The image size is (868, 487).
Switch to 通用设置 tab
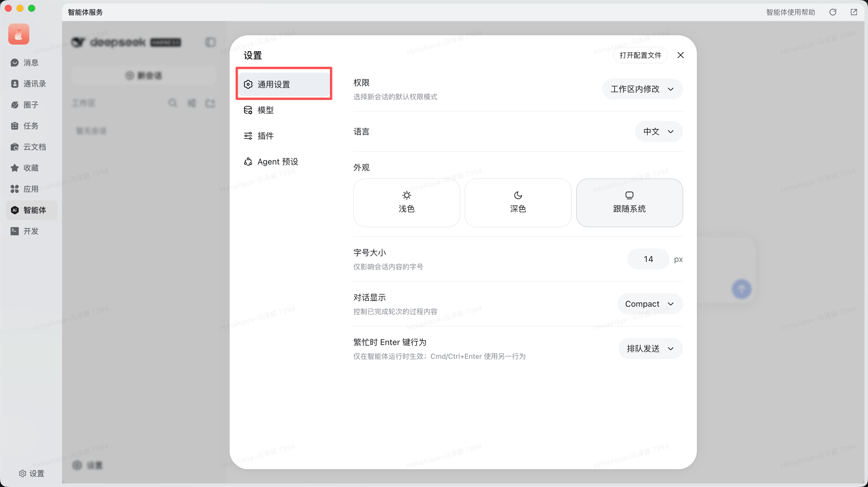(x=284, y=84)
